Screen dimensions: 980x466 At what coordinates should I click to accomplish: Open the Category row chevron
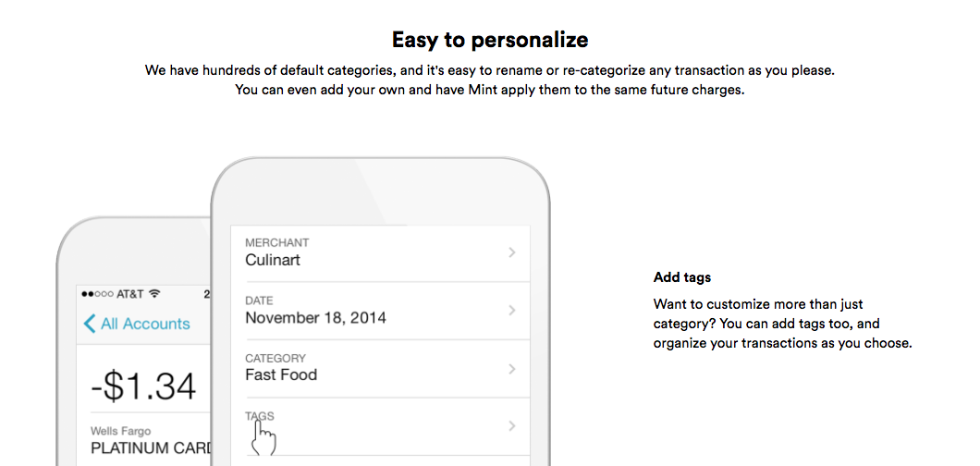(512, 369)
